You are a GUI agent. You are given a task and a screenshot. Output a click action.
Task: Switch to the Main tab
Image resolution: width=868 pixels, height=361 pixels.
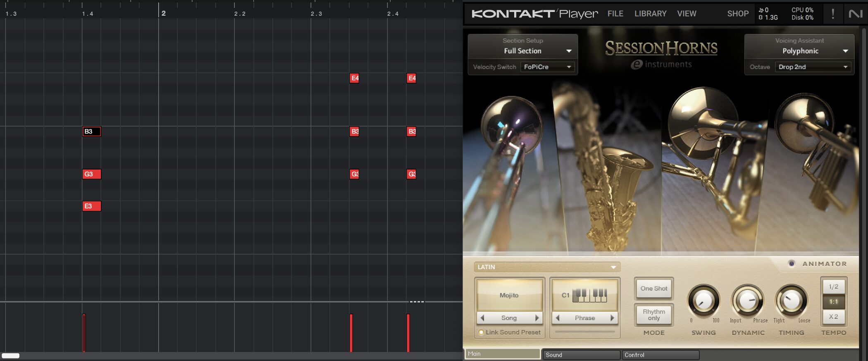[x=503, y=354]
